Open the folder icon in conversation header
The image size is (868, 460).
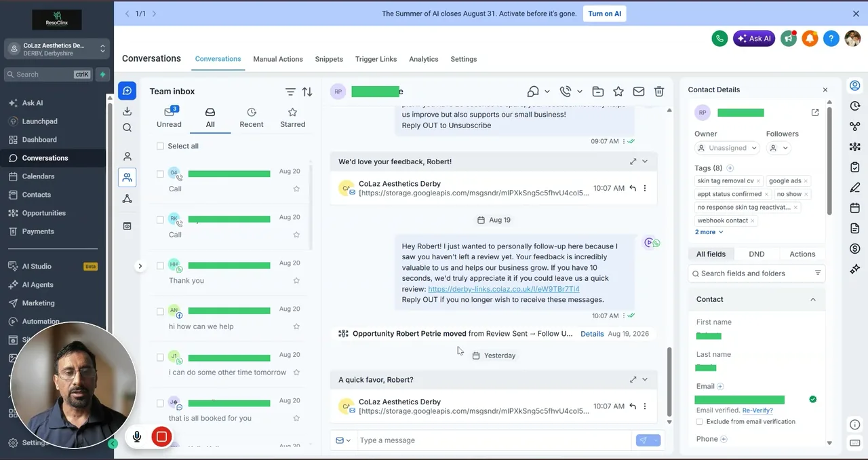597,92
